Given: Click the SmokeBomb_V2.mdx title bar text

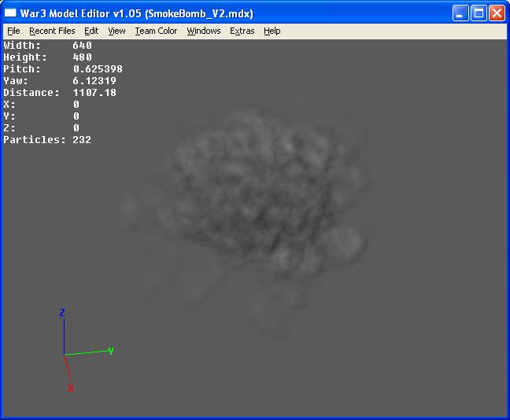Looking at the screenshot, I should point(199,13).
